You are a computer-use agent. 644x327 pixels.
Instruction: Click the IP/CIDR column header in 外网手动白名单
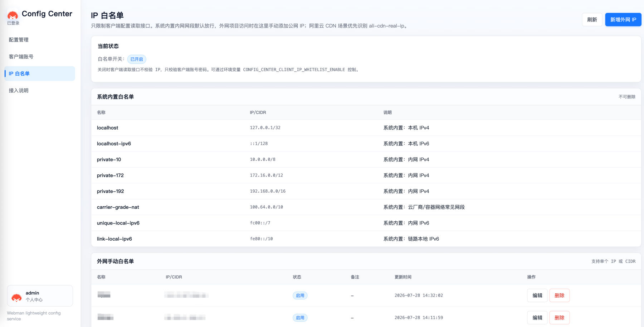(174, 277)
